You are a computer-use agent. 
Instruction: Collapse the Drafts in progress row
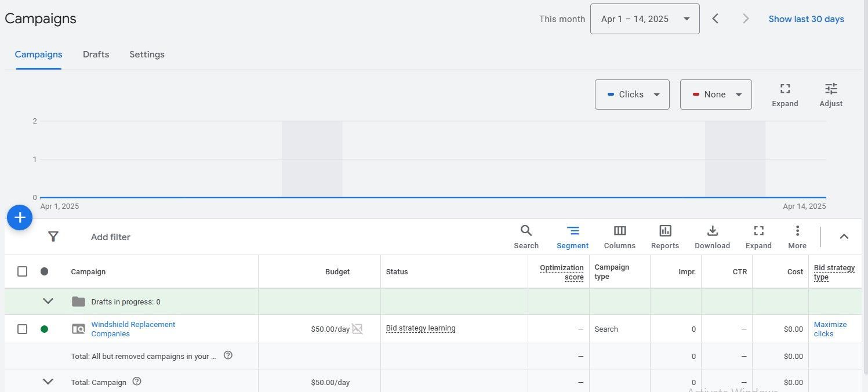tap(48, 302)
